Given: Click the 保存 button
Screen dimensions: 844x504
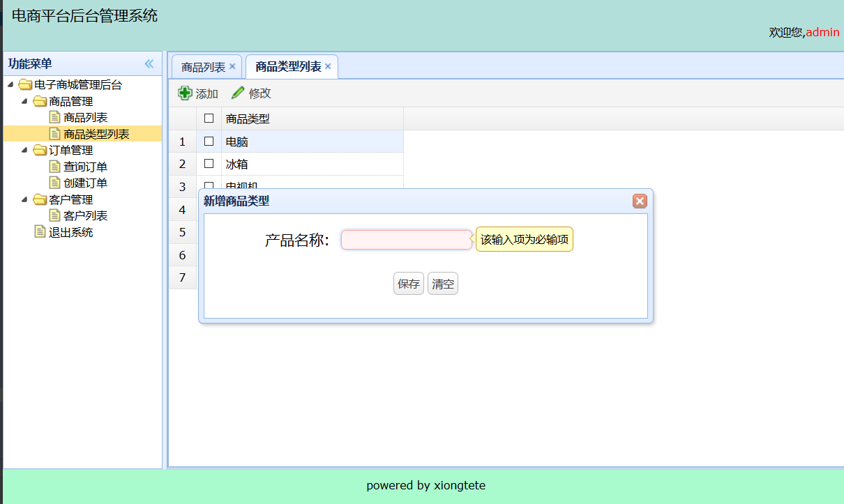Looking at the screenshot, I should tap(409, 284).
